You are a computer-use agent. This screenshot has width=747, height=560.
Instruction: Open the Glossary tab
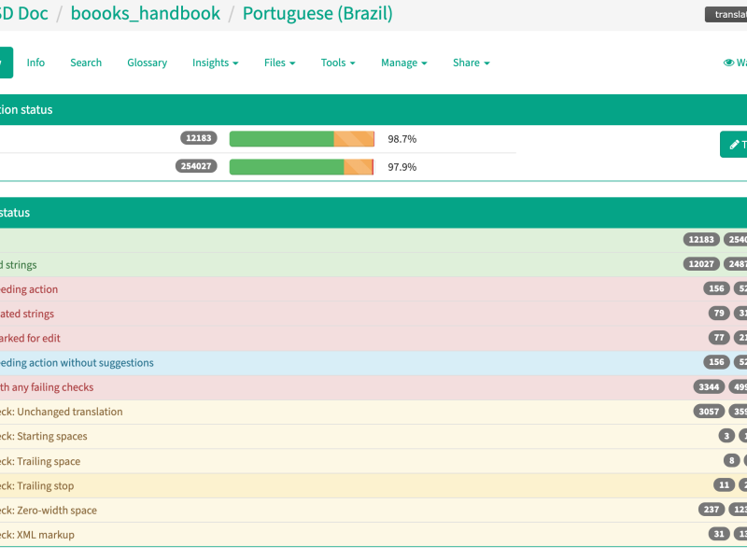(x=148, y=63)
